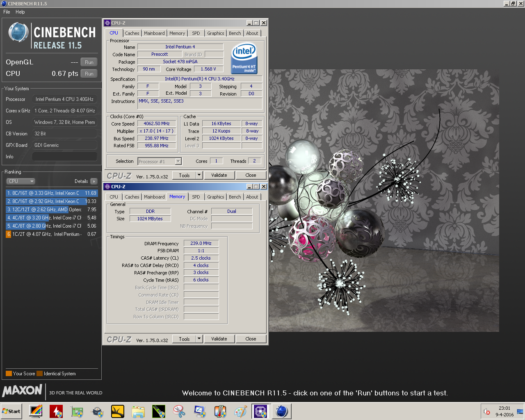
Task: Click the Core Speed value 4062.50 MHz
Action: coord(157,123)
